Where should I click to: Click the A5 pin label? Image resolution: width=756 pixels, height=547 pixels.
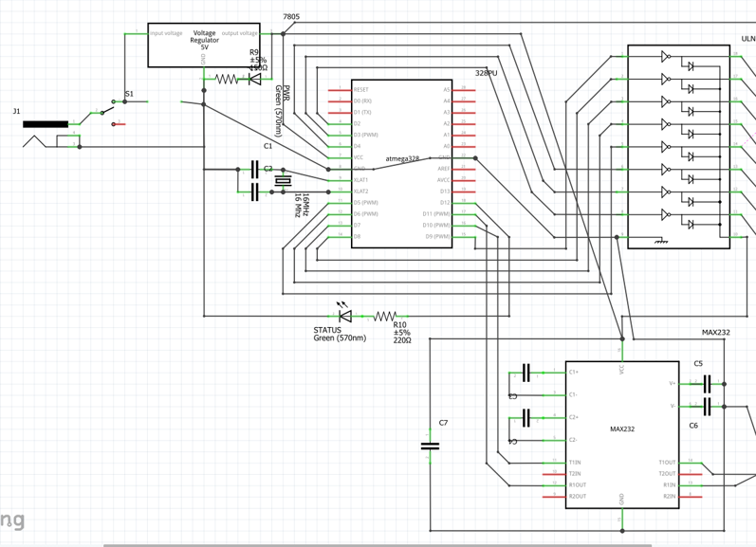447,90
